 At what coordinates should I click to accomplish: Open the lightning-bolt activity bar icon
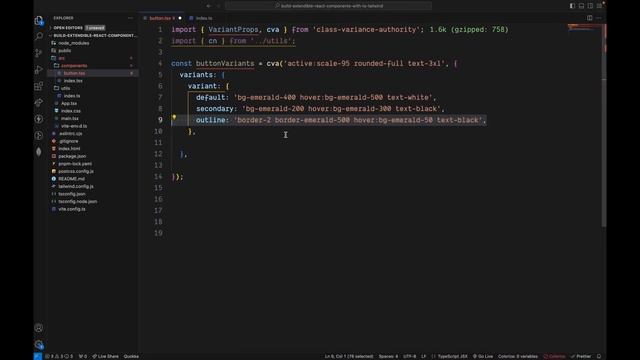[x=39, y=119]
